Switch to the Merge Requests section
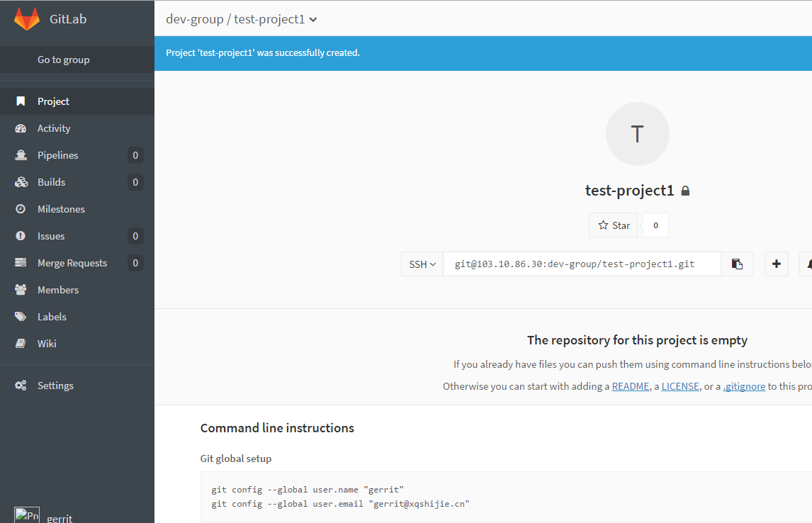 click(x=21, y=262)
